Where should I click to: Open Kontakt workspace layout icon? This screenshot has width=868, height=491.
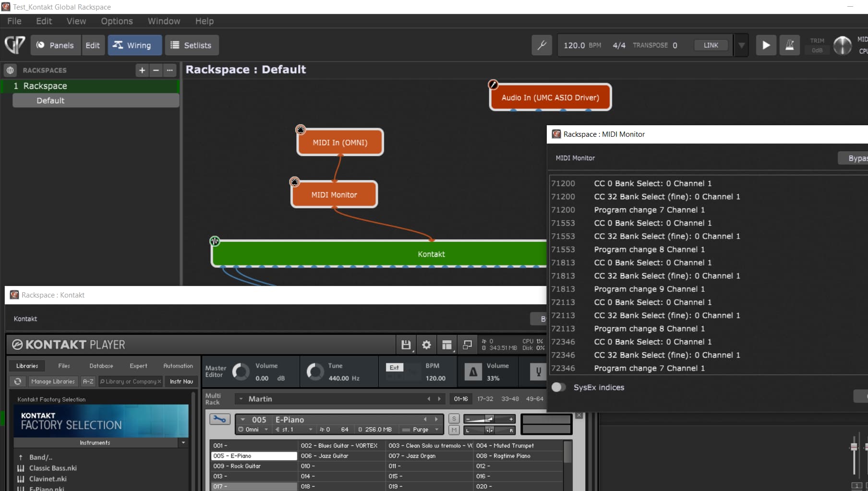(447, 345)
